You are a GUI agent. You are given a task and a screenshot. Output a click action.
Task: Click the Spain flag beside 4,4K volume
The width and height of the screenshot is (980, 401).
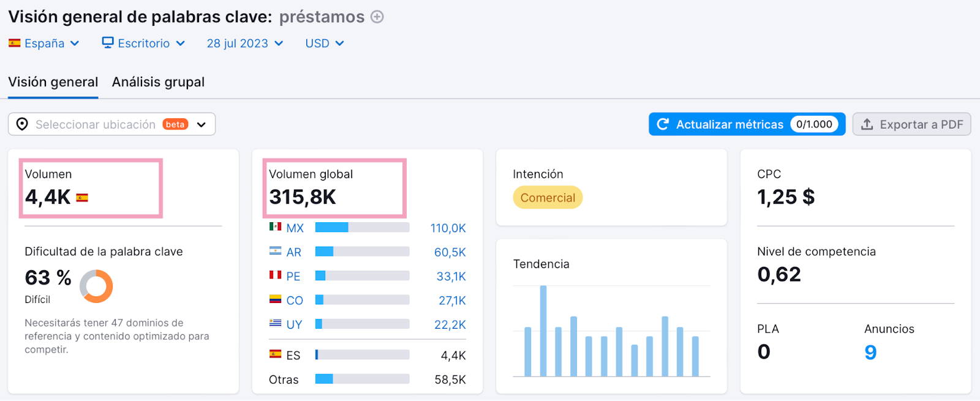(x=82, y=198)
